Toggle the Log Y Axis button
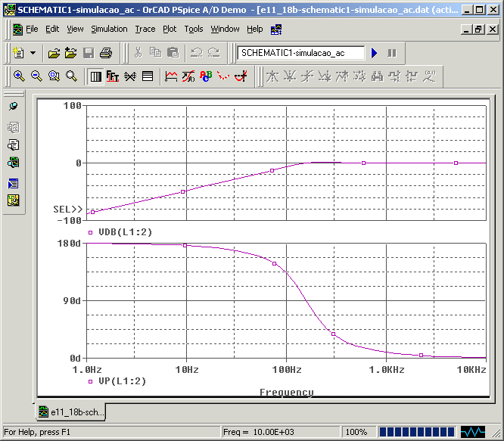Viewport: 504px width, 441px height. tap(148, 76)
